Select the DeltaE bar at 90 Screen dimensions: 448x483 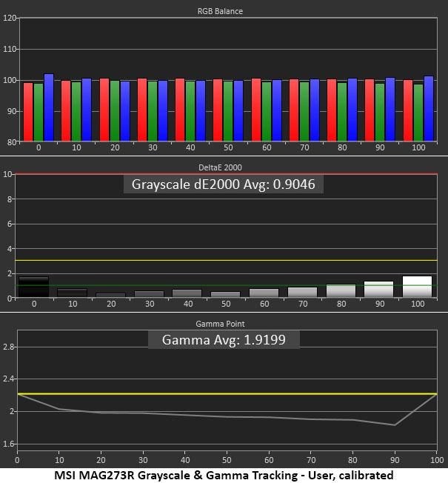378,289
